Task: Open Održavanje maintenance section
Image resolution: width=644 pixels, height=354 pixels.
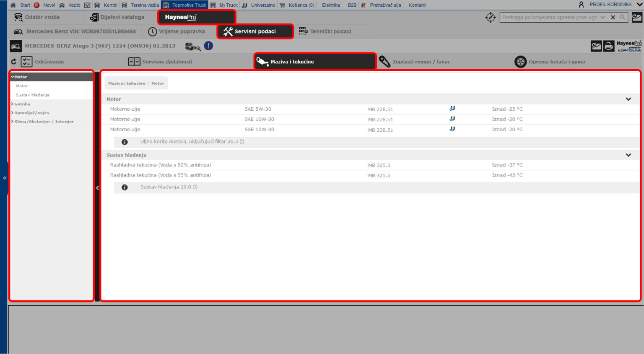Action: click(x=49, y=62)
